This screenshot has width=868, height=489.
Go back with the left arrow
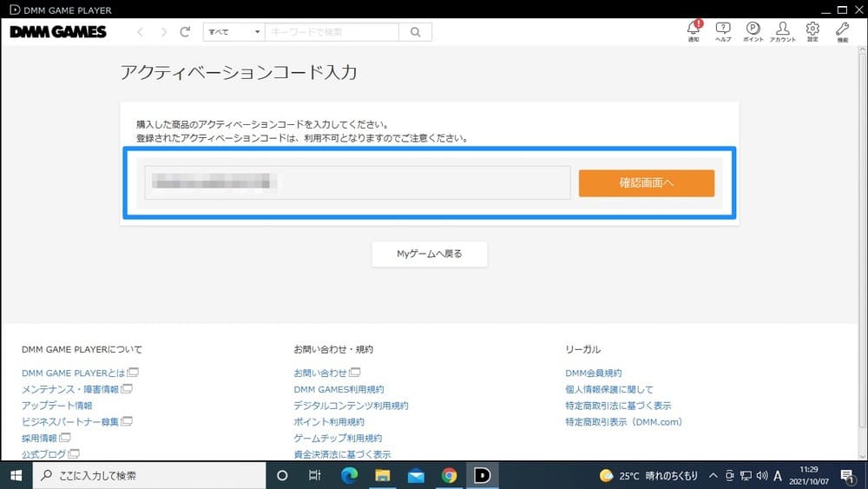(x=141, y=32)
